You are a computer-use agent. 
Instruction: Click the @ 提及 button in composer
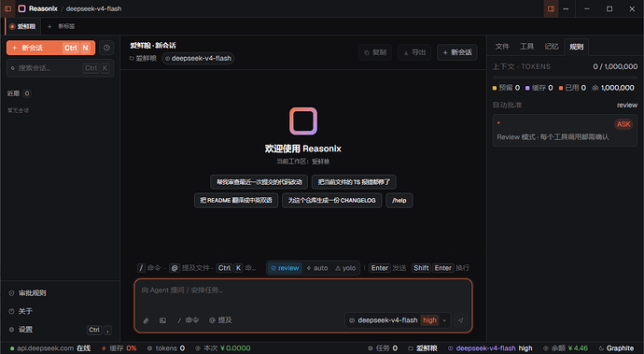pyautogui.click(x=220, y=320)
